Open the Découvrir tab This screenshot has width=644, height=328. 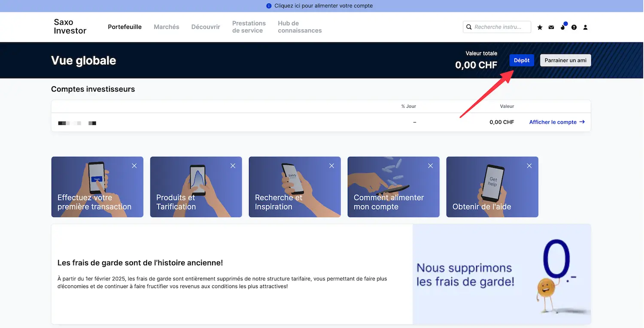click(206, 27)
